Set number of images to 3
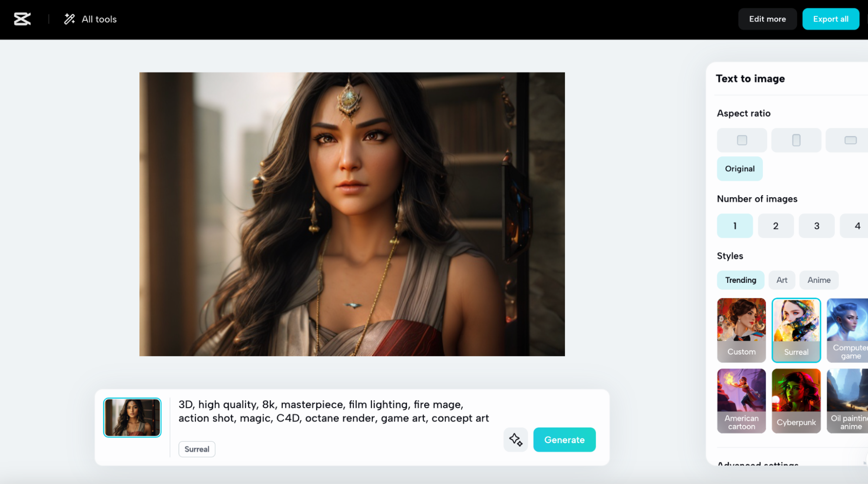The width and height of the screenshot is (868, 484). tap(816, 226)
